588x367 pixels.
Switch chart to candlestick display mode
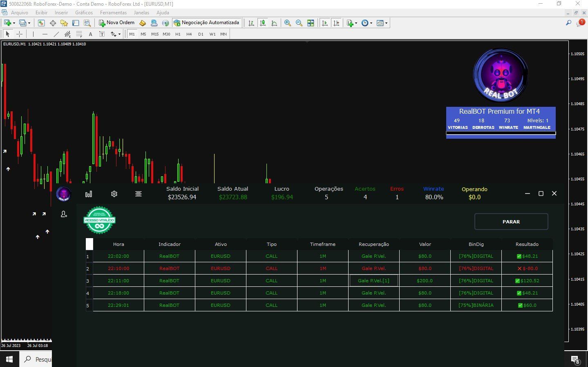click(263, 23)
